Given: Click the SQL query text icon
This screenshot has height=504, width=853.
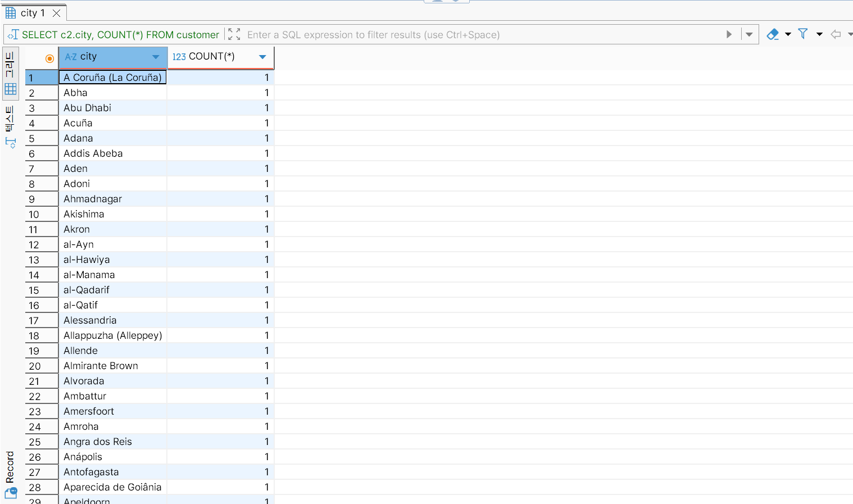Looking at the screenshot, I should [x=12, y=35].
